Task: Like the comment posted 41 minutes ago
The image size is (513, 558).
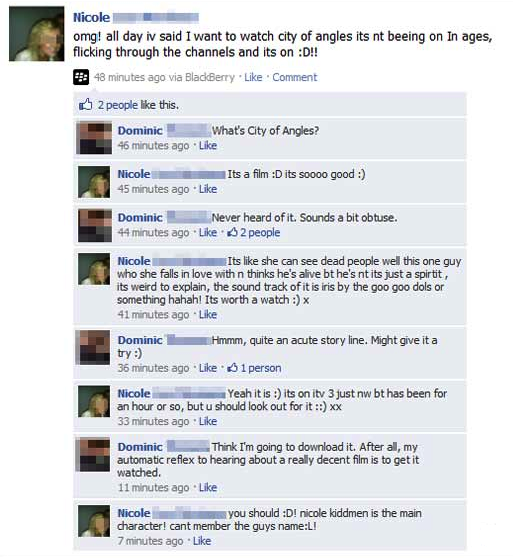Action: tap(208, 315)
